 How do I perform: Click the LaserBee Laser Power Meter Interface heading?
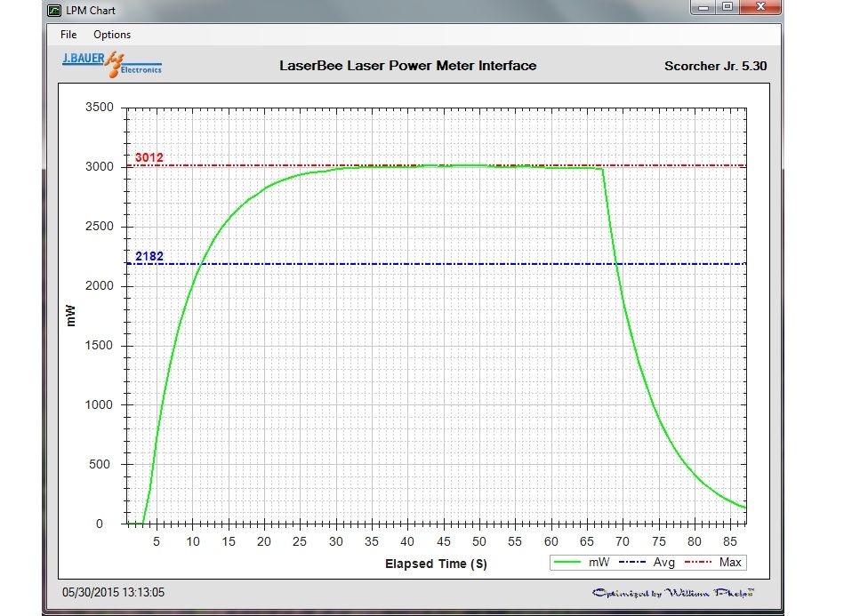pos(407,66)
